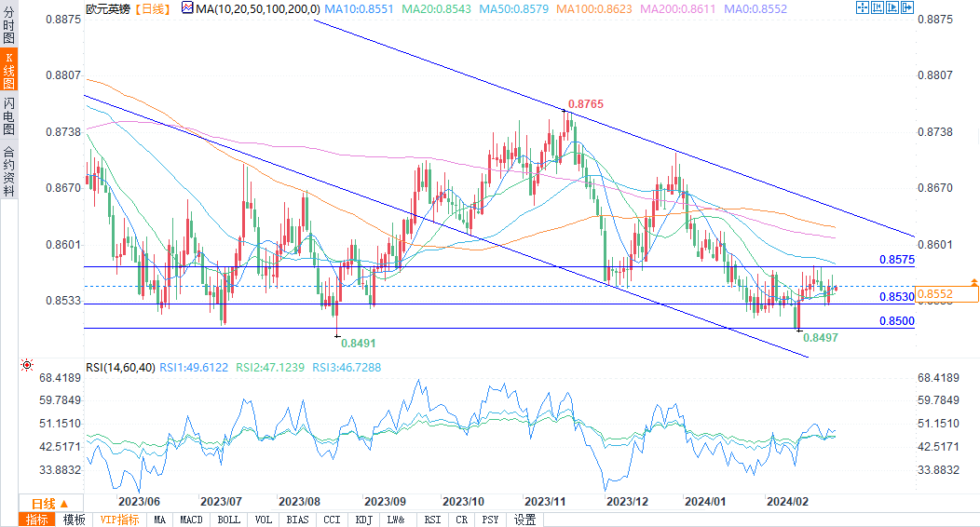This screenshot has height=527, width=980.
Task: Click the 0.8575 horizontal line label
Action: pos(897,259)
